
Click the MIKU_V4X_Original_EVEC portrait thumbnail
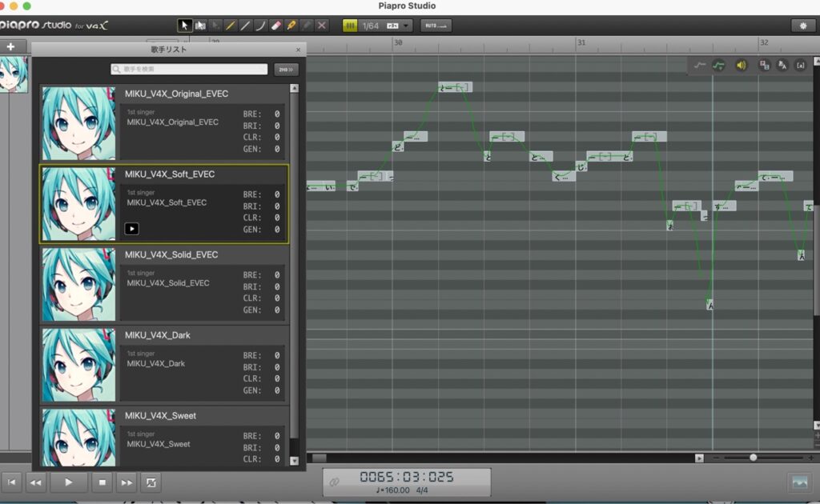tap(79, 123)
